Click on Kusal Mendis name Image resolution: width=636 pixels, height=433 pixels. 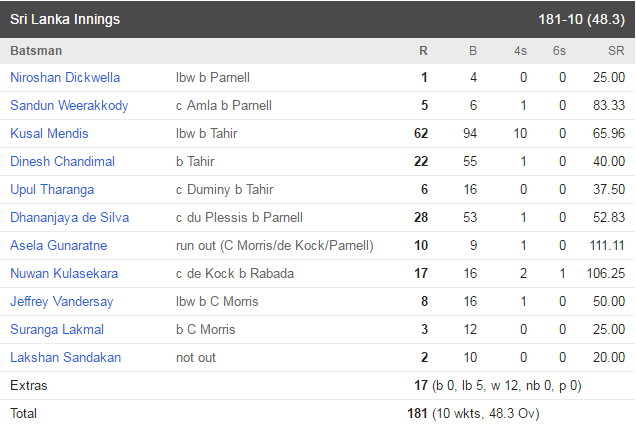tap(49, 133)
